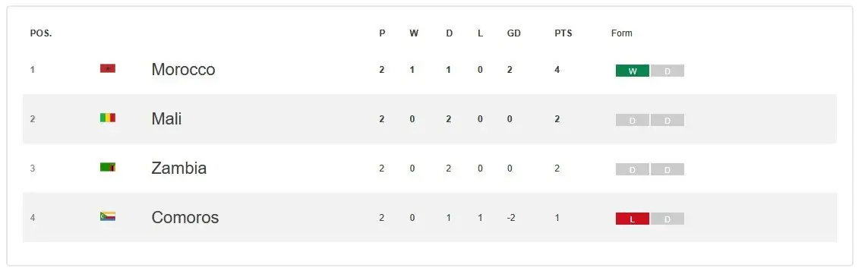Select Morocco's green W form badge
The width and height of the screenshot is (868, 274).
point(632,71)
